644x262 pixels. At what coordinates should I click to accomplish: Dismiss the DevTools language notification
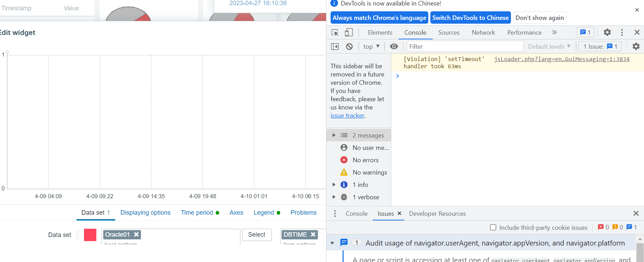tap(637, 10)
